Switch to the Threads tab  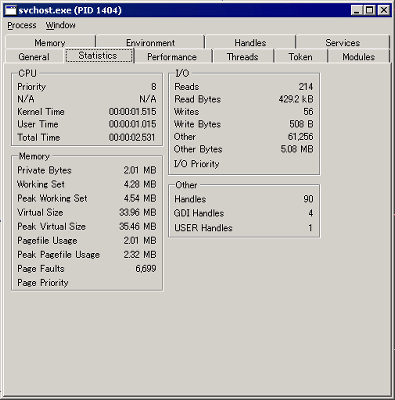pyautogui.click(x=243, y=57)
